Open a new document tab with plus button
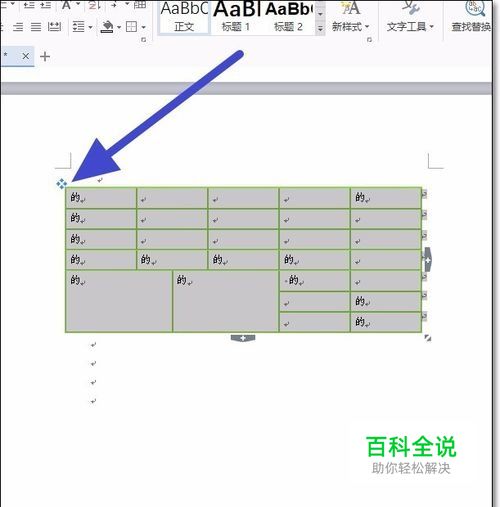The image size is (500, 507). (45, 56)
